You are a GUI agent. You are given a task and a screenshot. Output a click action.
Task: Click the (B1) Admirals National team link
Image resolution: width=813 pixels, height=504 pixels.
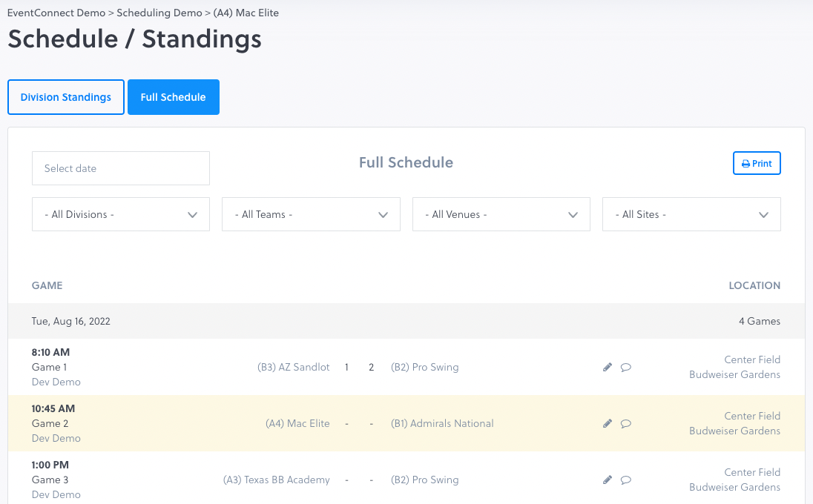(x=442, y=423)
